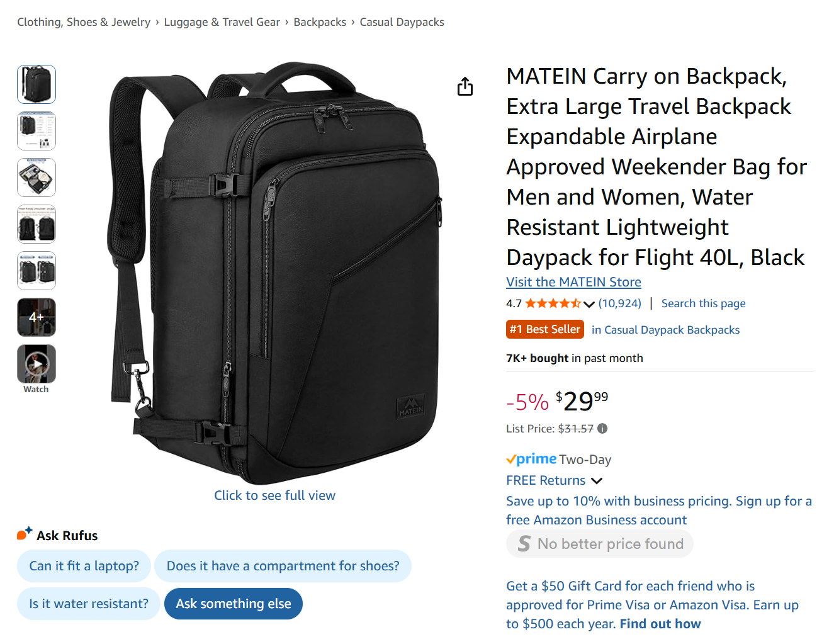Click the info icon beside List Price
This screenshot has height=644, width=834.
pyautogui.click(x=602, y=428)
